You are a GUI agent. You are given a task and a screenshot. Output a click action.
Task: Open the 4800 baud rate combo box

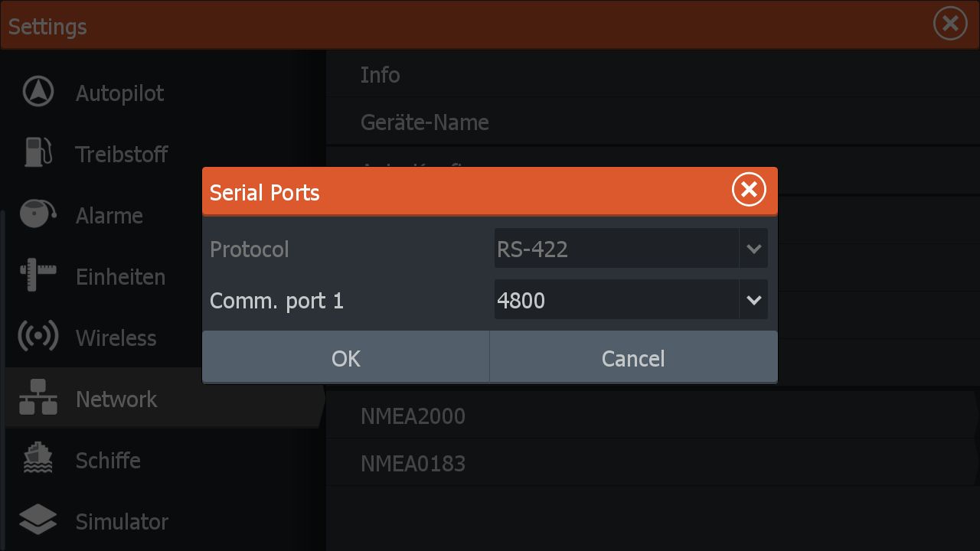[616, 300]
